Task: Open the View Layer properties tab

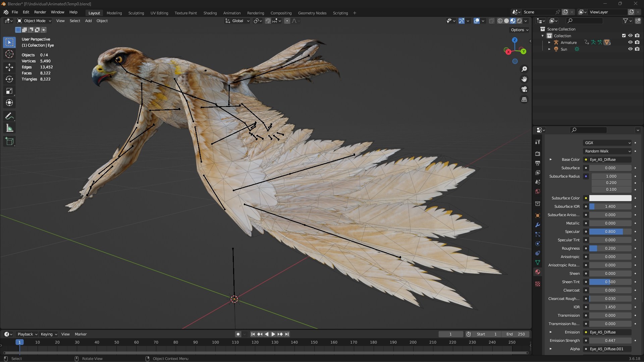Action: [x=538, y=172]
